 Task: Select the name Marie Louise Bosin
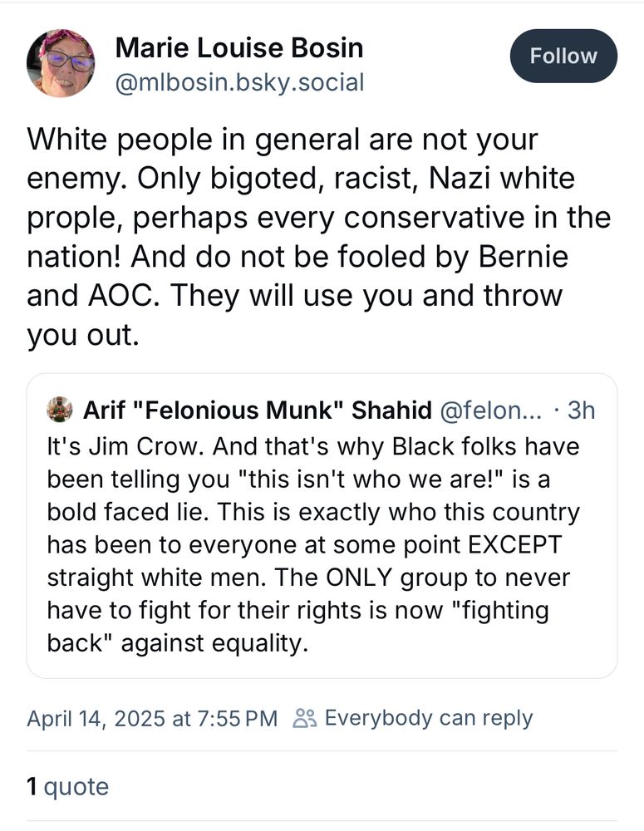pyautogui.click(x=239, y=47)
